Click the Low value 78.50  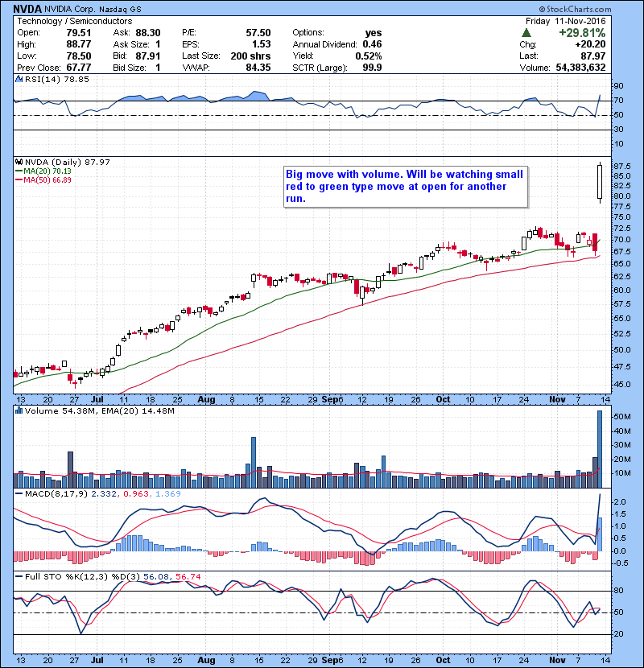pyautogui.click(x=78, y=56)
